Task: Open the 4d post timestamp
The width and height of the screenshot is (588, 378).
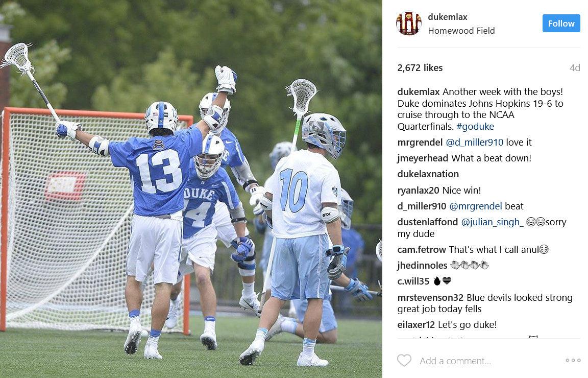Action: [575, 68]
